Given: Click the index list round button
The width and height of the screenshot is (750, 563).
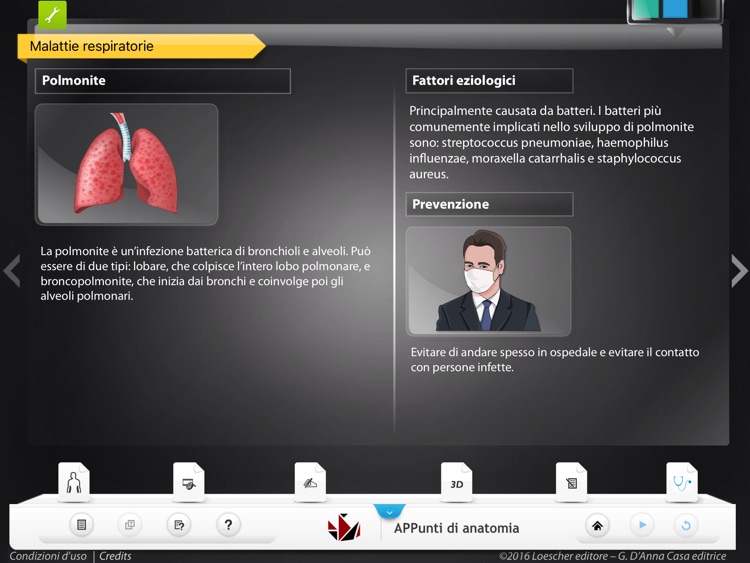Looking at the screenshot, I should 81,525.
